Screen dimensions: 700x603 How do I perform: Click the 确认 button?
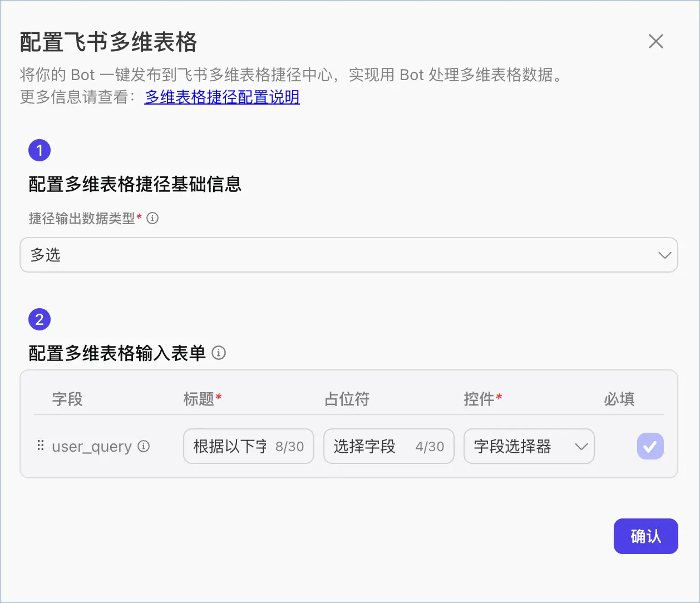[646, 536]
